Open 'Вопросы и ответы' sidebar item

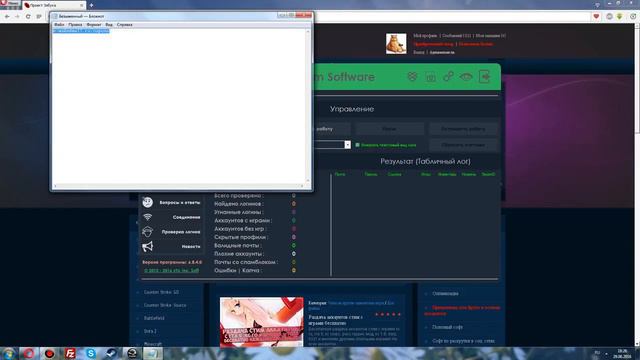tap(171, 202)
